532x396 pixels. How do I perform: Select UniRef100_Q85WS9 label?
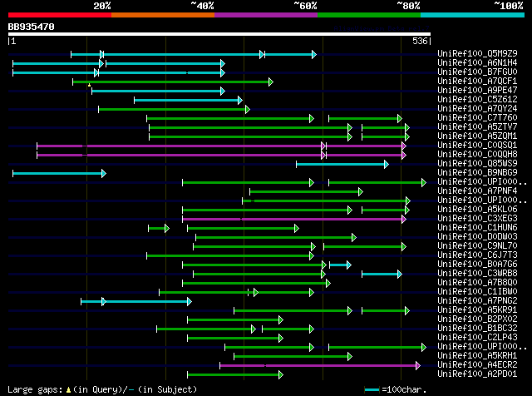point(477,164)
